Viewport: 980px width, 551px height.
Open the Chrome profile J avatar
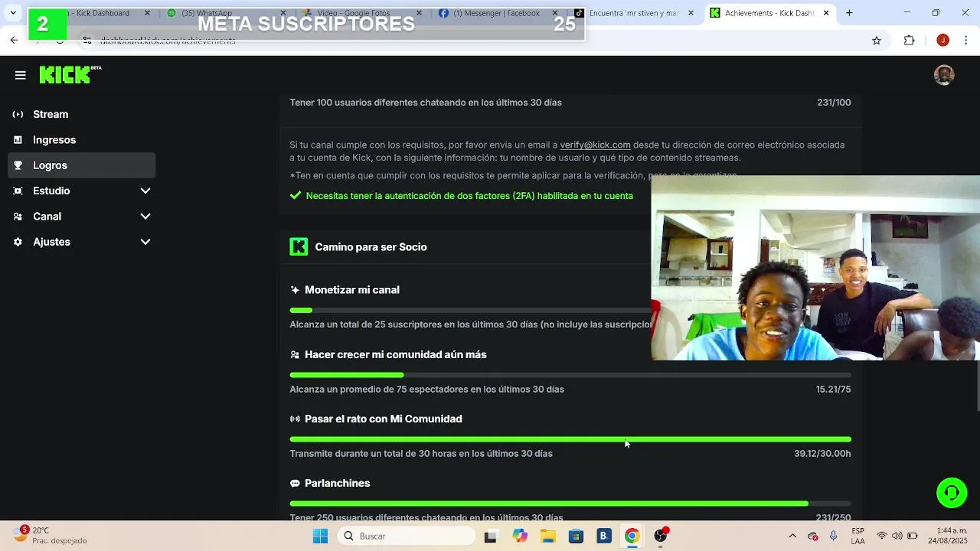point(942,41)
